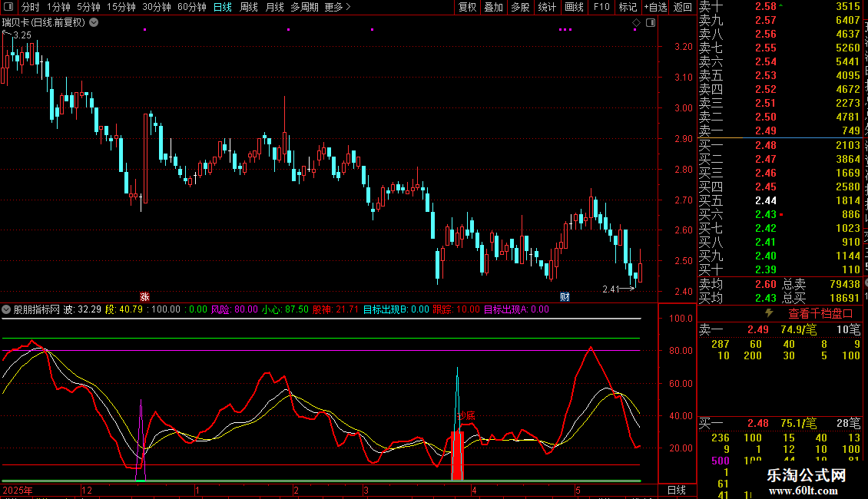
Task: Click 目标出现B: 0.00 value
Action: (396, 309)
